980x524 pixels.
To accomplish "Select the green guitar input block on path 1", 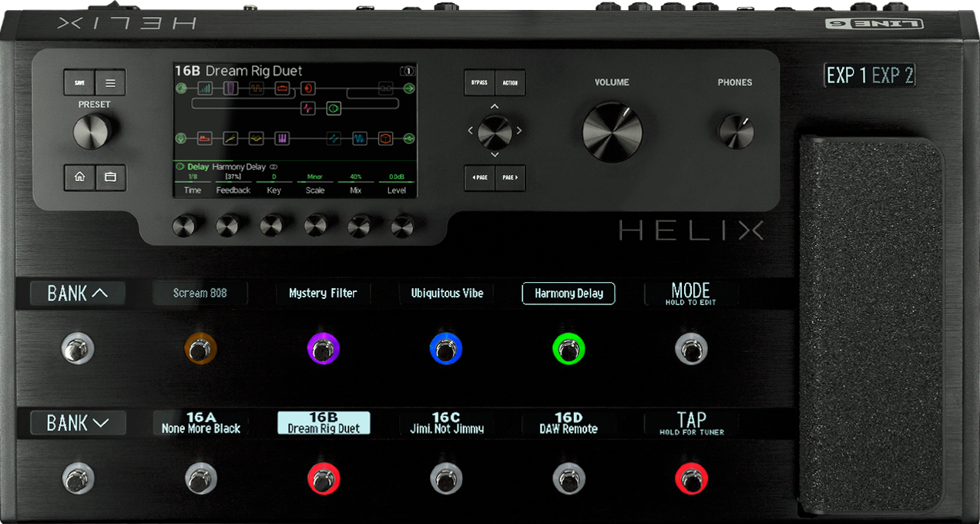I will (x=180, y=89).
